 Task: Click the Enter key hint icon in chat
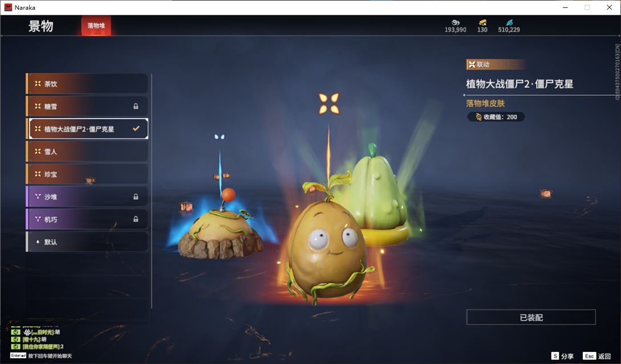click(x=18, y=355)
